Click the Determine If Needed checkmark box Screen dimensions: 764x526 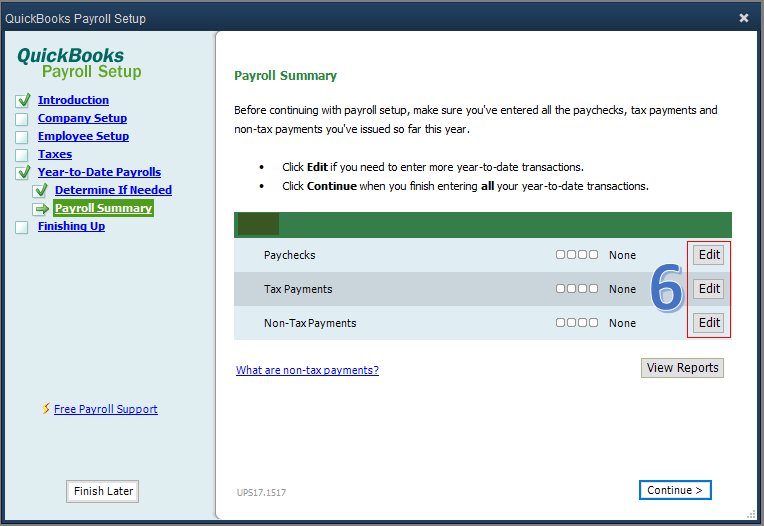coord(40,190)
